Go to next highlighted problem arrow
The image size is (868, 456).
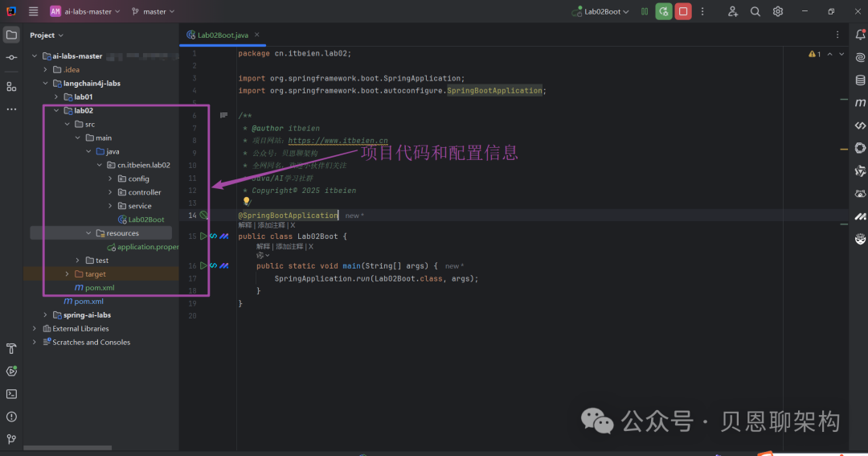click(x=841, y=55)
